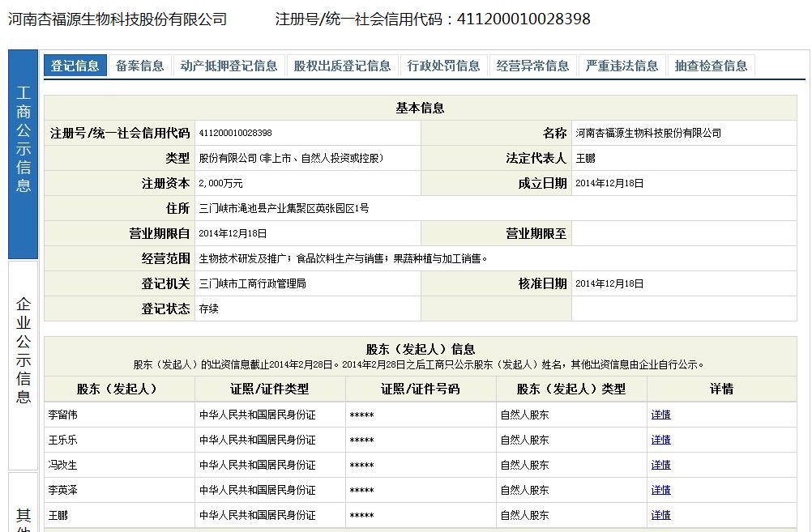The height and width of the screenshot is (532, 812).
Task: Click column header 证照/证件类型
Action: click(x=270, y=389)
